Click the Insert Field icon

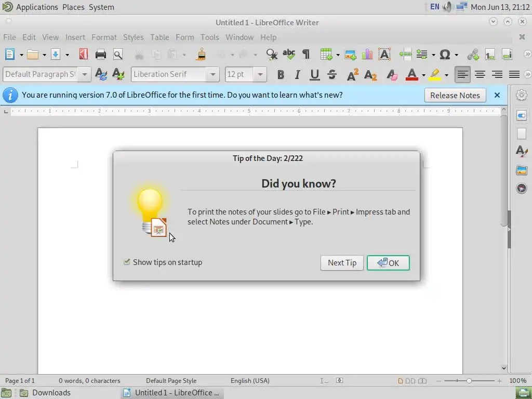pyautogui.click(x=422, y=54)
